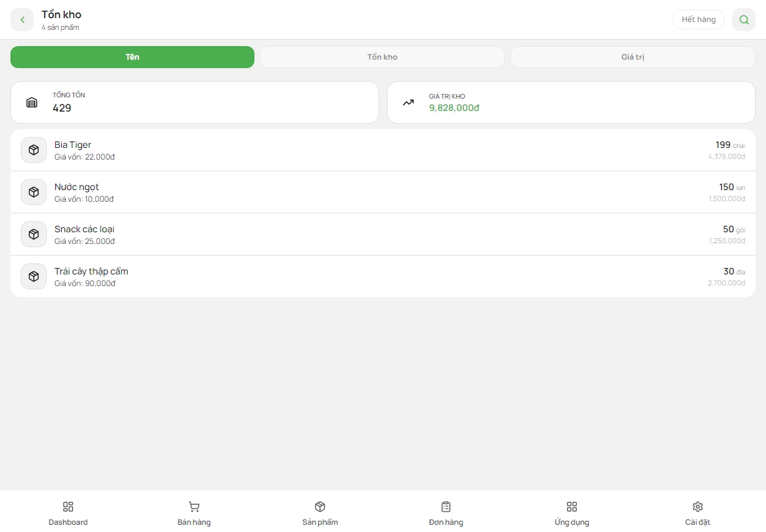Open the Sản phẩm package icon

(x=320, y=507)
